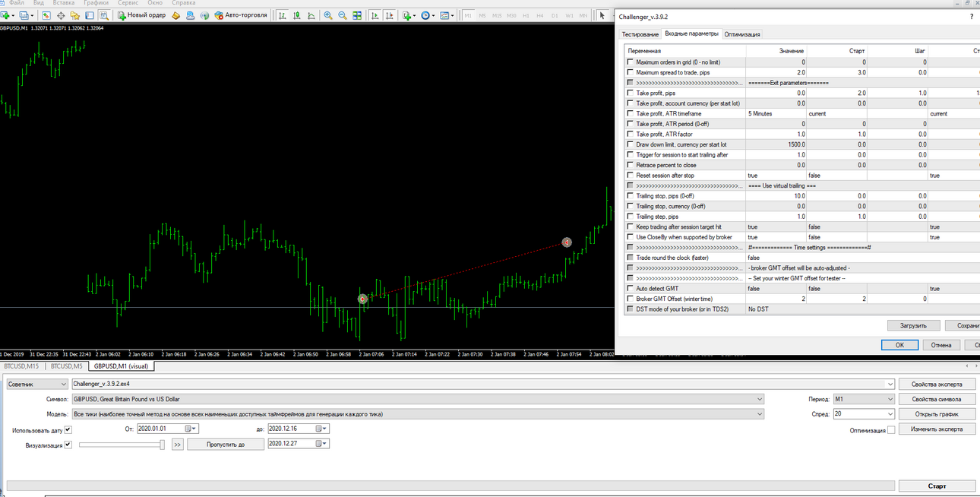Click the Загрузить button
Image resolution: width=980 pixels, height=497 pixels.
point(914,325)
